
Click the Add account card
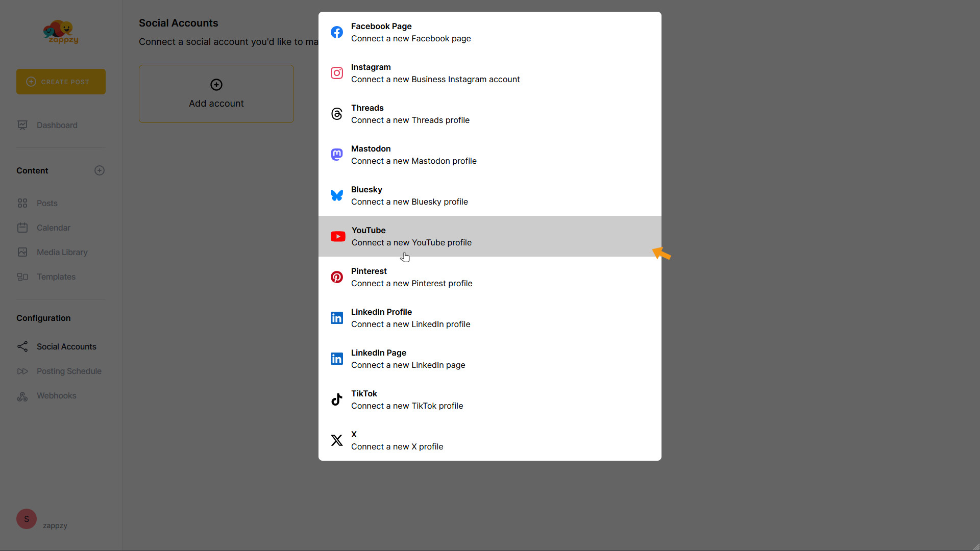(216, 94)
